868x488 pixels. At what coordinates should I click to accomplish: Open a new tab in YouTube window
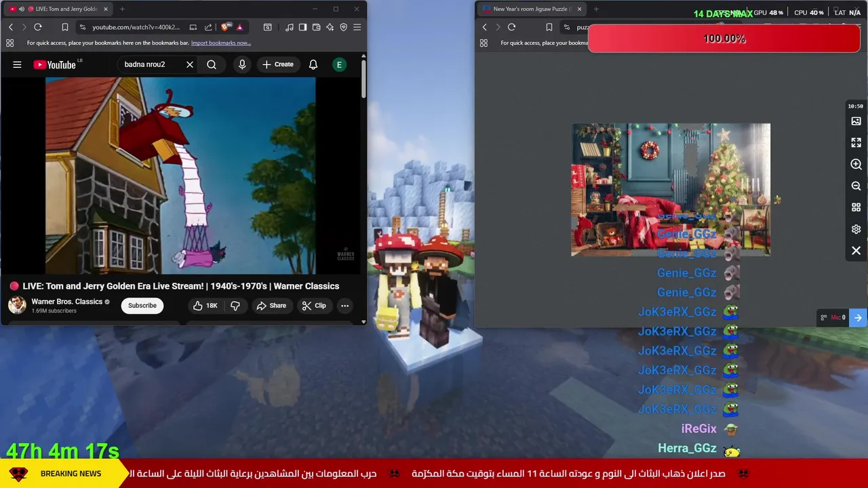pyautogui.click(x=122, y=9)
